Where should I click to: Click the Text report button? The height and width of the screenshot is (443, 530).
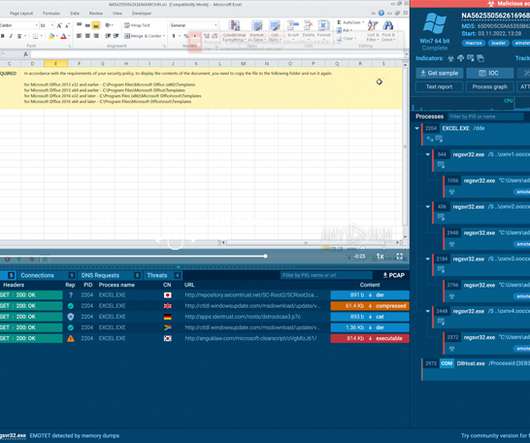point(439,87)
